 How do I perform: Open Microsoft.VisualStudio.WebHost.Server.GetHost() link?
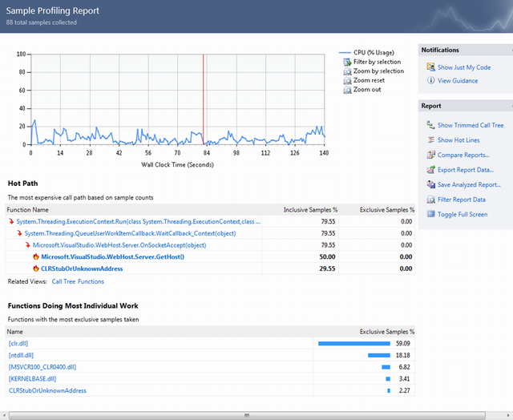pos(112,256)
